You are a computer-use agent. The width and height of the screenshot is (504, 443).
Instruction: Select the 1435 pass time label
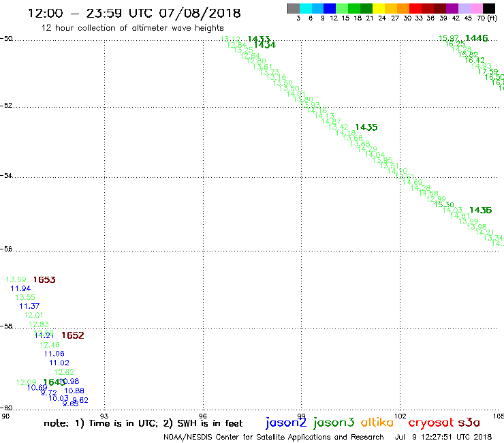(x=366, y=127)
